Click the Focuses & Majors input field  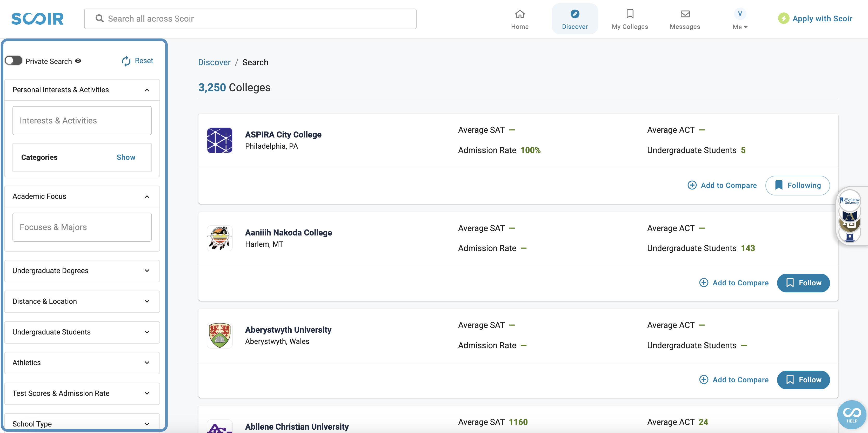82,227
